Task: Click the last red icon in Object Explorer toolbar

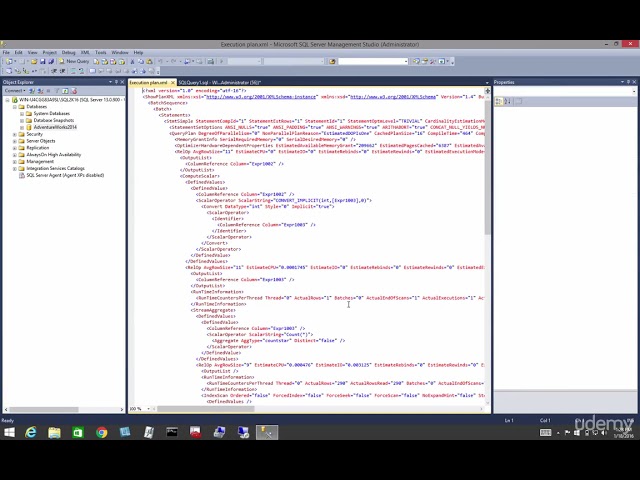Action: (x=74, y=91)
